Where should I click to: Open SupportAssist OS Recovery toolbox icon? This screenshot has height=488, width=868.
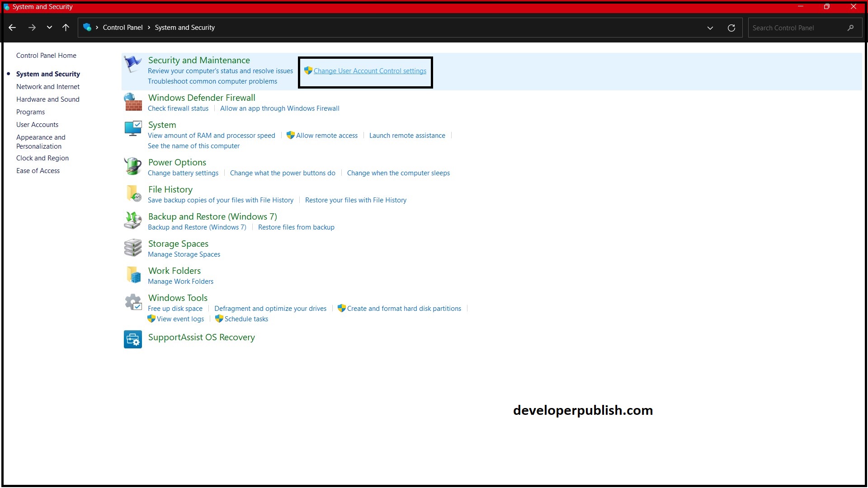(x=132, y=339)
